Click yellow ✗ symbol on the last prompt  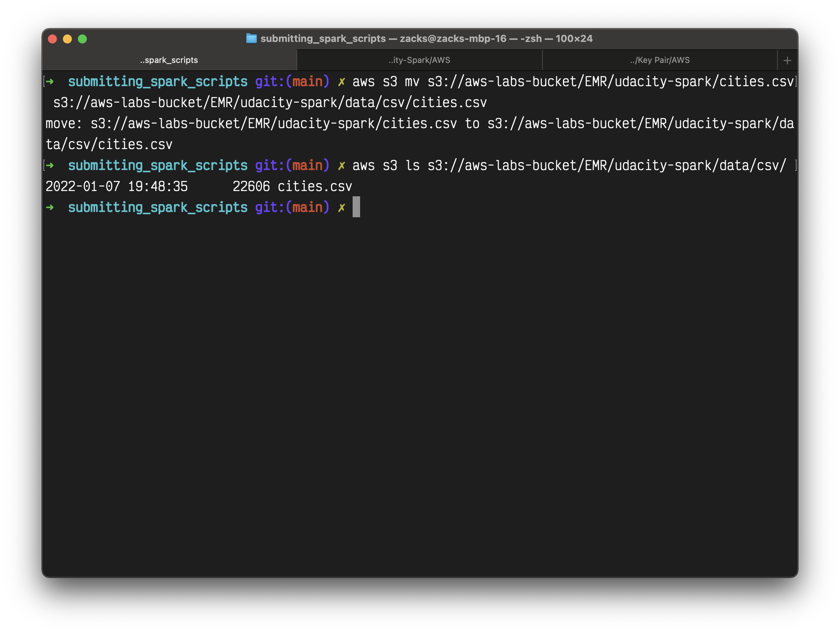click(x=341, y=208)
